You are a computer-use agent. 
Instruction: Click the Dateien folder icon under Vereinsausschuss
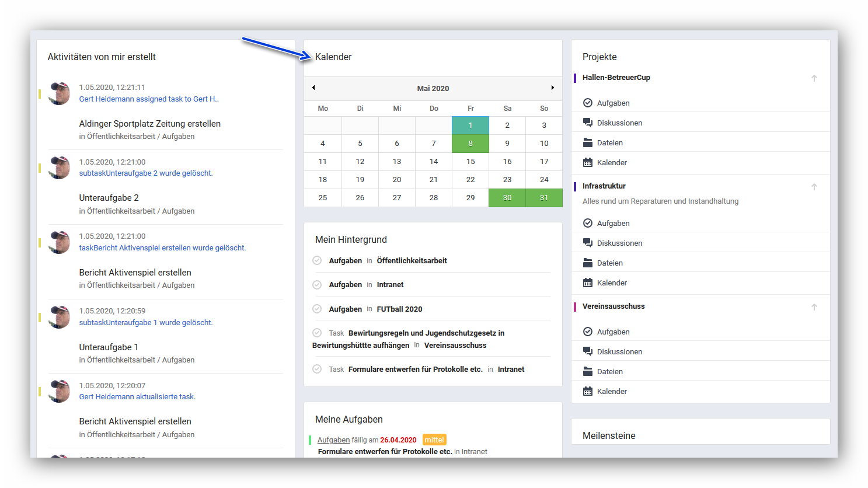tap(588, 371)
